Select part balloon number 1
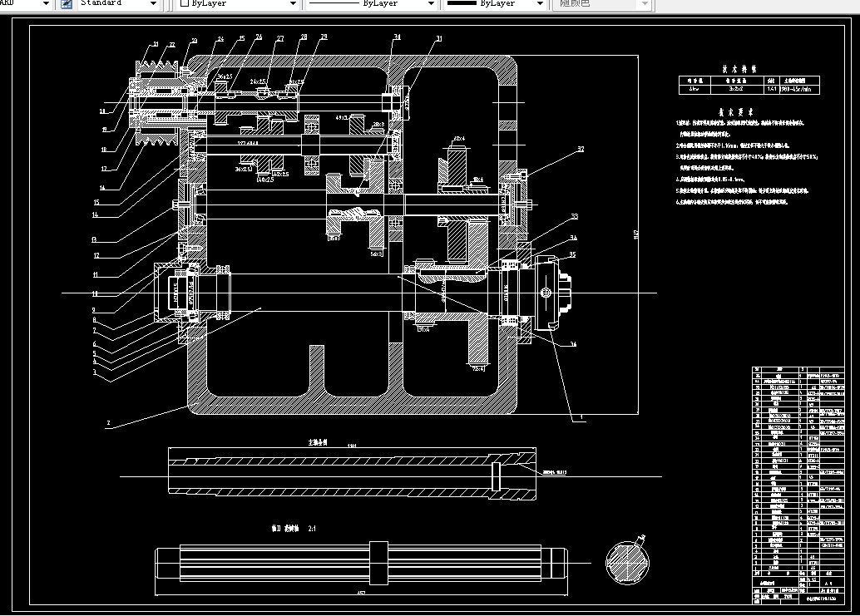This screenshot has height=616, width=860. [x=582, y=417]
